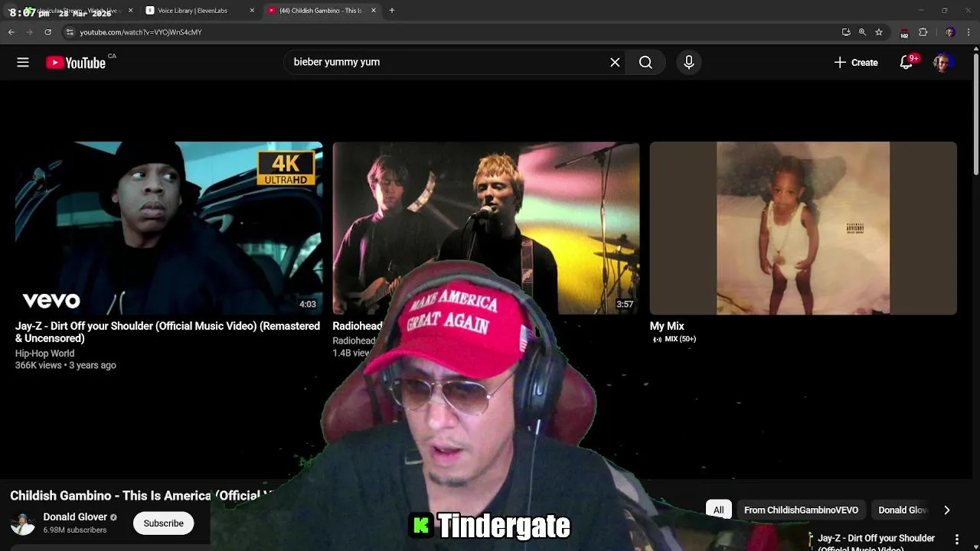
Task: Open the Create menu
Action: [856, 63]
